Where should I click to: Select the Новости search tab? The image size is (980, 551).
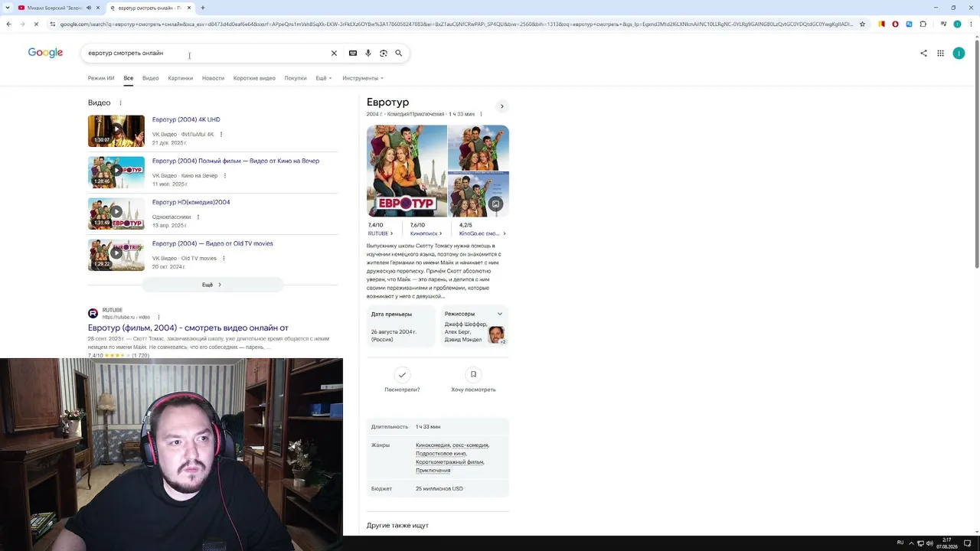click(213, 78)
